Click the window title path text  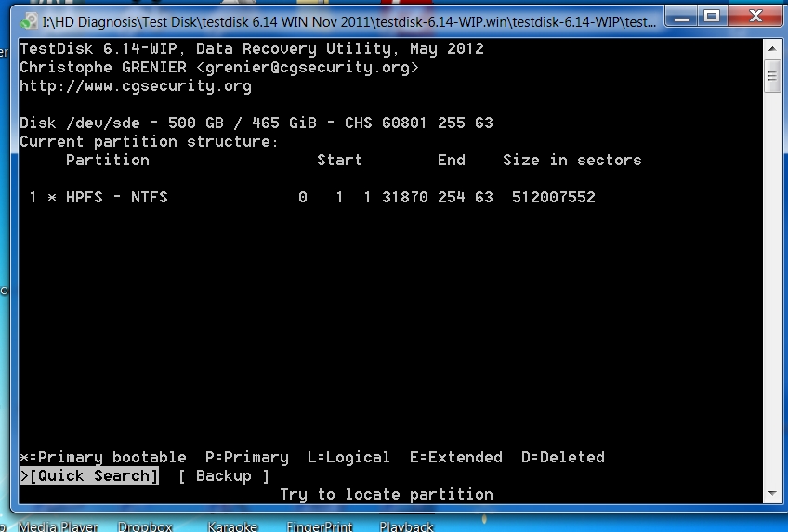point(349,22)
